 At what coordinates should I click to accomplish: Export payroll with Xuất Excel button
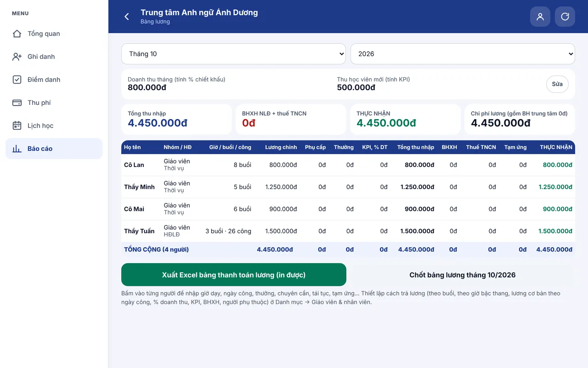tap(234, 275)
